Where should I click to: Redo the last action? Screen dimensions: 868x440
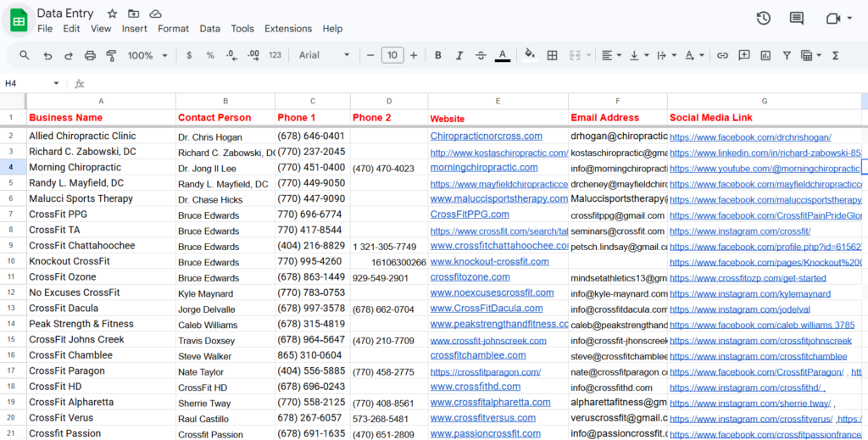[69, 55]
